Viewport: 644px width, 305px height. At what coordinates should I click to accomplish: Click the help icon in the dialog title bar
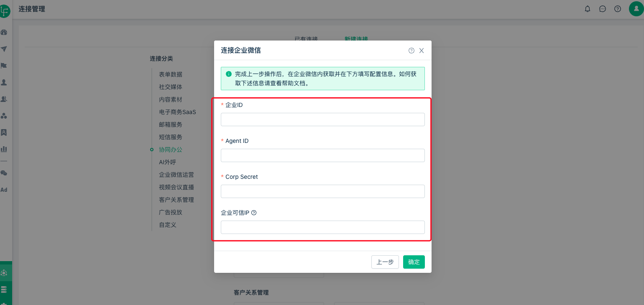(411, 51)
